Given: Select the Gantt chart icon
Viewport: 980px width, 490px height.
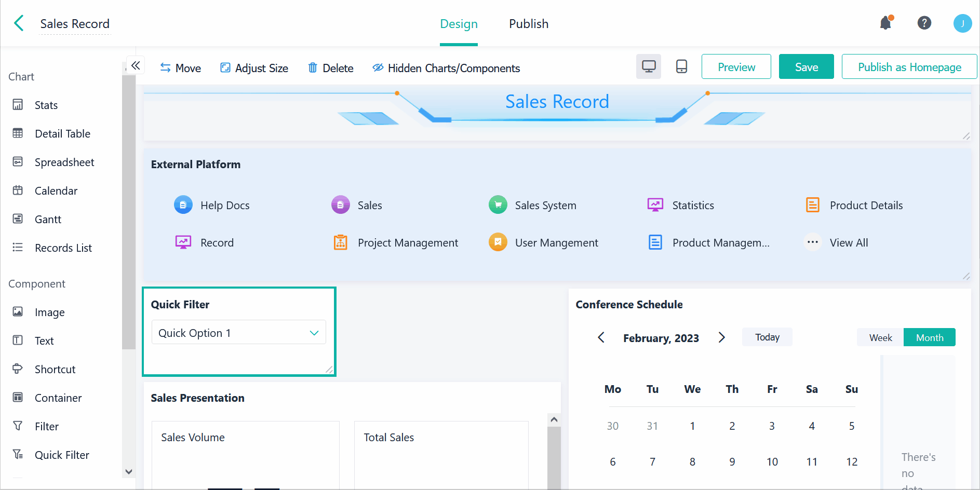Looking at the screenshot, I should pyautogui.click(x=18, y=219).
